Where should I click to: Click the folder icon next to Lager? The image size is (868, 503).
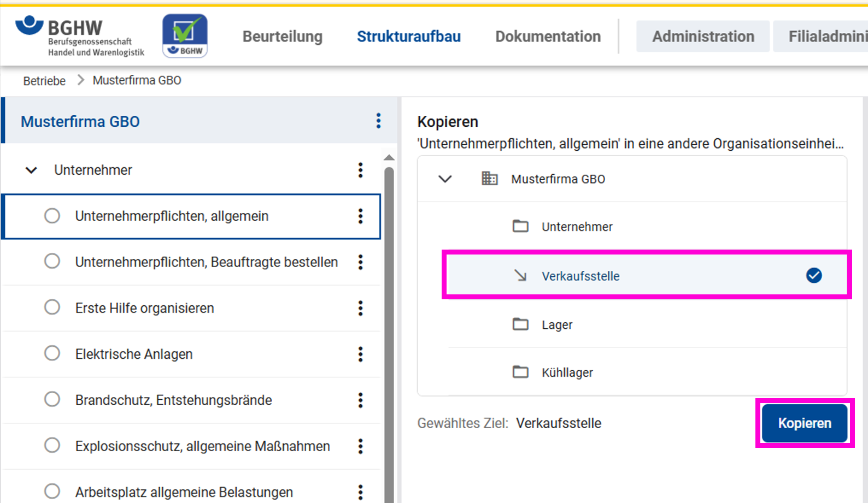pos(520,324)
